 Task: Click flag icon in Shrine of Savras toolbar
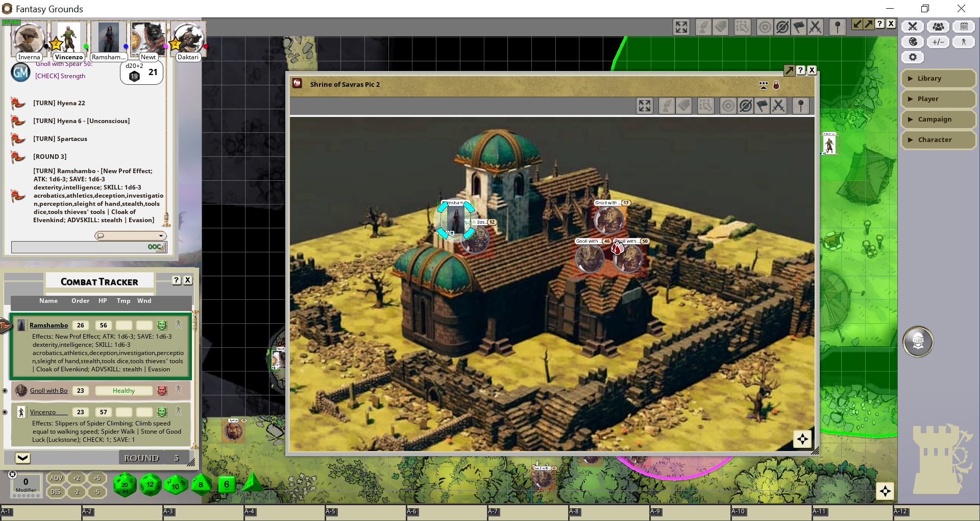tap(762, 106)
